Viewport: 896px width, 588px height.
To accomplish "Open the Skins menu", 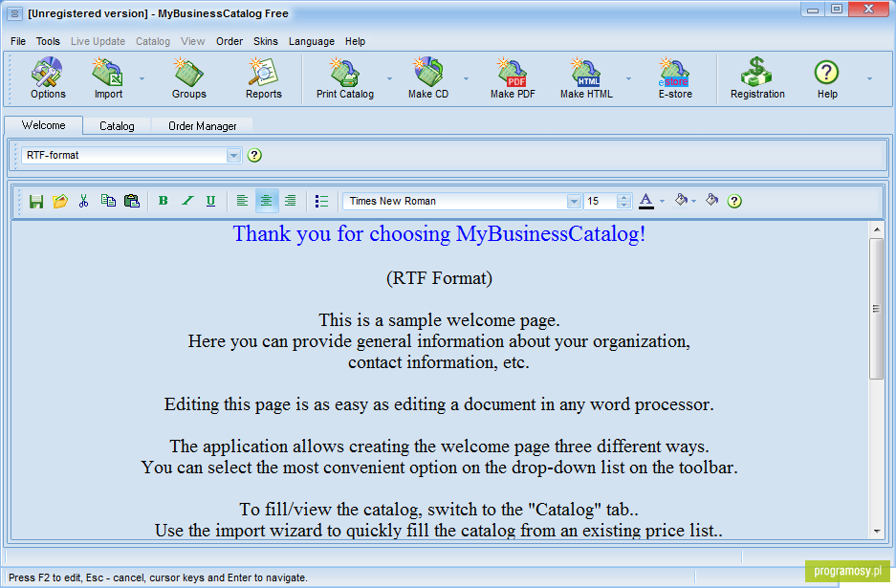I will pyautogui.click(x=266, y=41).
